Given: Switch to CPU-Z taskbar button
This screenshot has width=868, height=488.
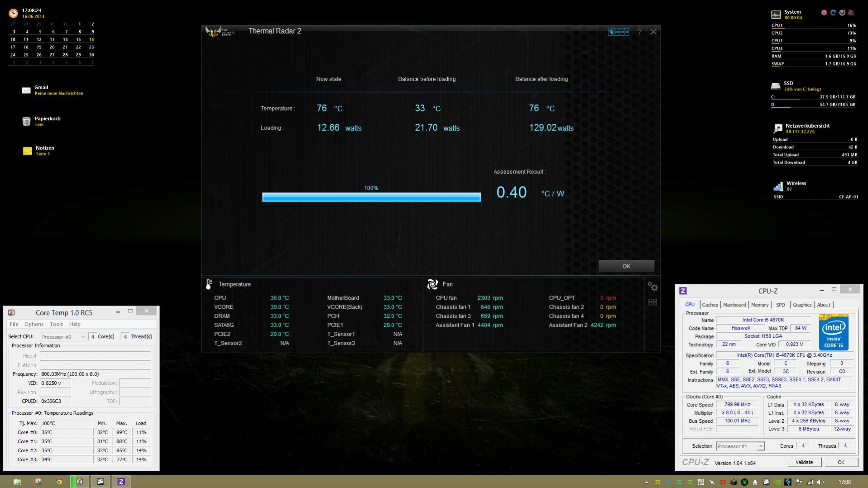Looking at the screenshot, I should click(x=121, y=482).
